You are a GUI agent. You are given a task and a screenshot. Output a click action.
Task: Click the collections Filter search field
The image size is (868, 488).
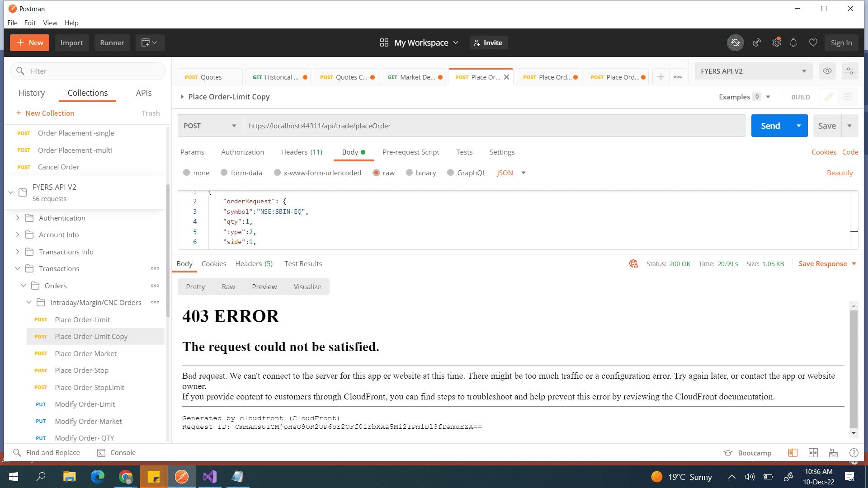(88, 71)
